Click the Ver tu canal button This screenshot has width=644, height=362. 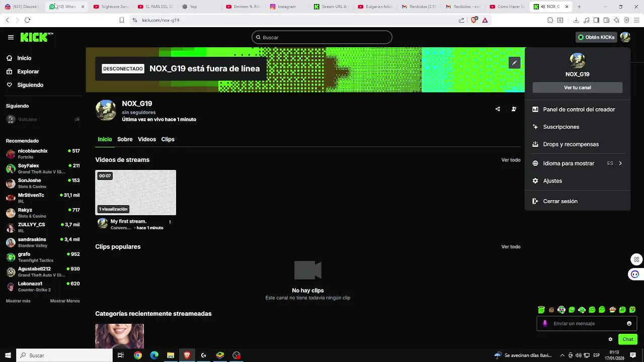pos(578,87)
